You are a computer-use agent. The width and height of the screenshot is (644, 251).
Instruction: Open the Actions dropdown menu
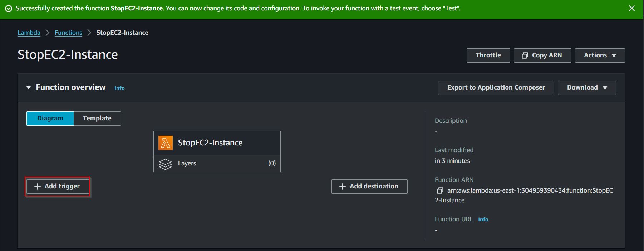[x=600, y=55]
